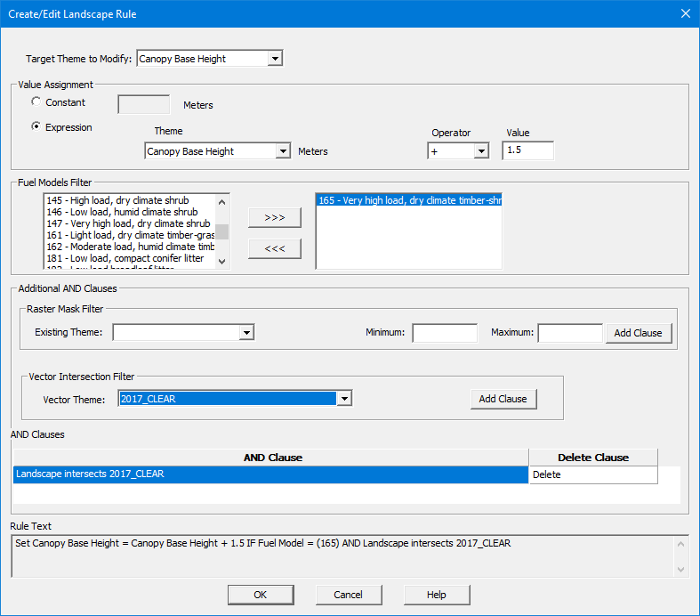700x616 pixels.
Task: Select fuel model 161 - Light load timber-grass
Action: click(130, 235)
